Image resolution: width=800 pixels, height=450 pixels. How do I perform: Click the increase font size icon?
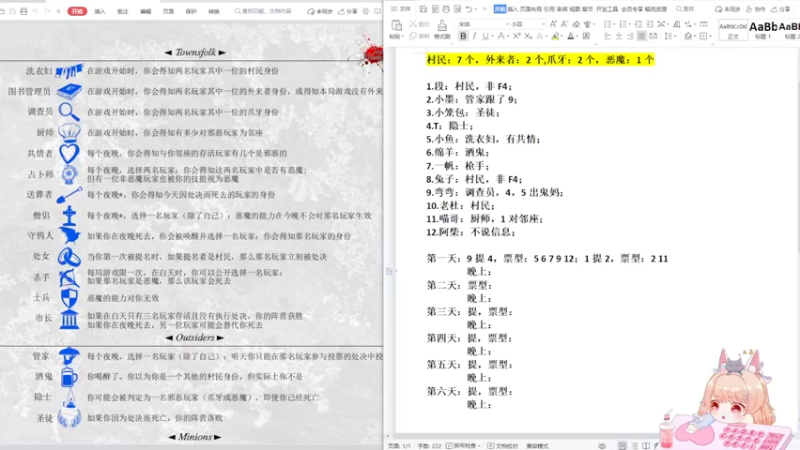click(553, 24)
